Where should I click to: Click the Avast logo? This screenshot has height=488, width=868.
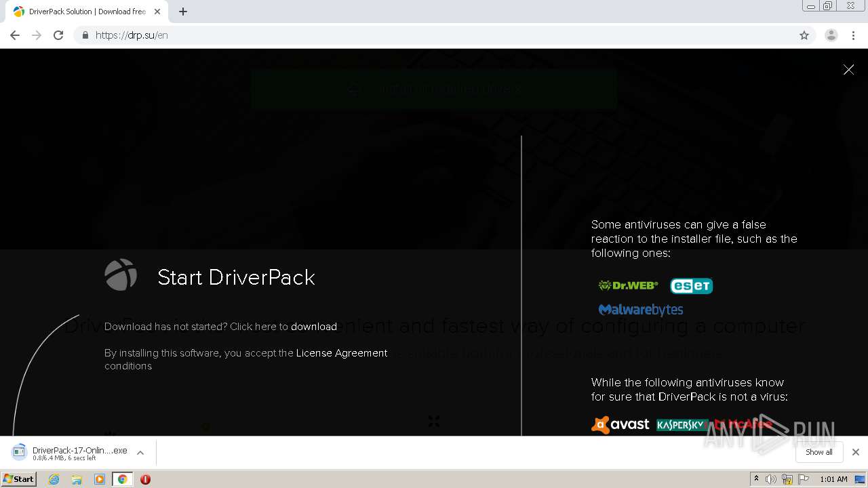point(620,425)
